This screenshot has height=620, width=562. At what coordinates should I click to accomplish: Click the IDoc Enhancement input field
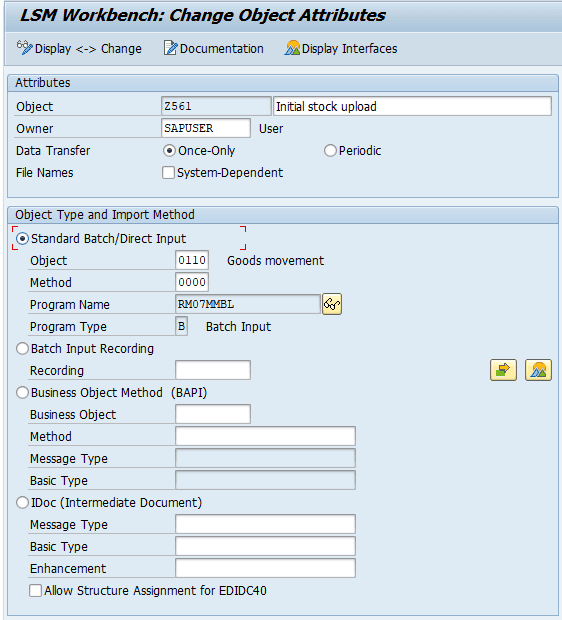(265, 568)
